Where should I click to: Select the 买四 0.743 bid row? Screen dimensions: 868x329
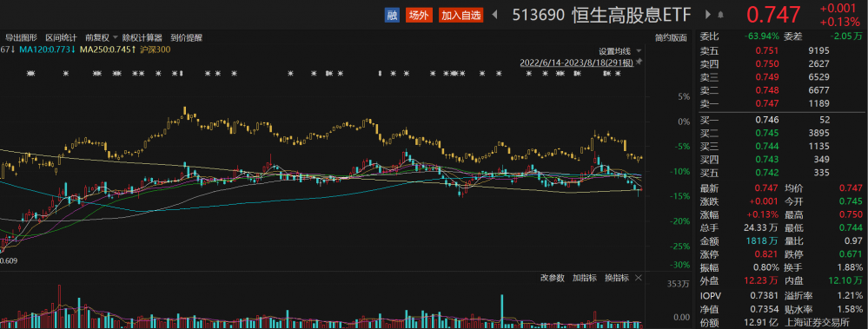coord(781,159)
